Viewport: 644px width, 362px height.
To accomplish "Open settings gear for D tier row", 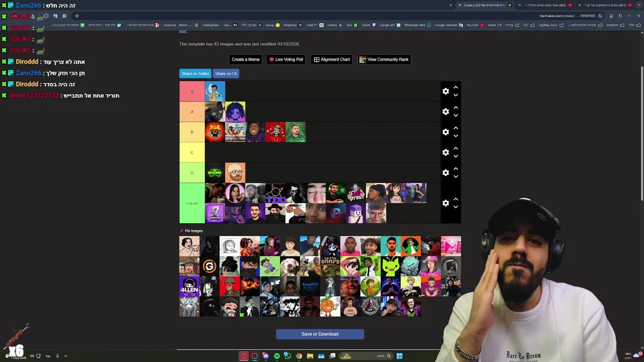I will (445, 172).
